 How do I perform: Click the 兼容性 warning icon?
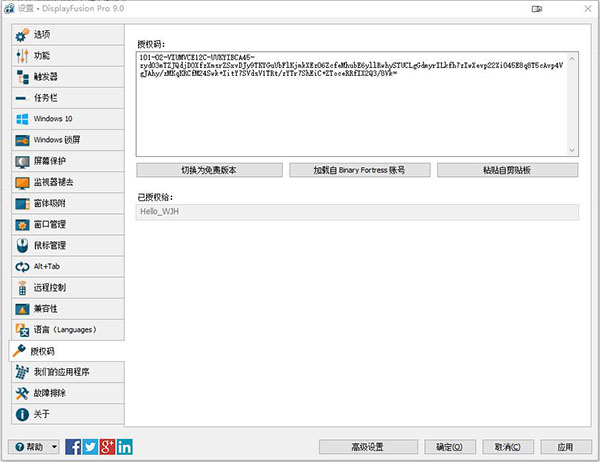(22, 309)
